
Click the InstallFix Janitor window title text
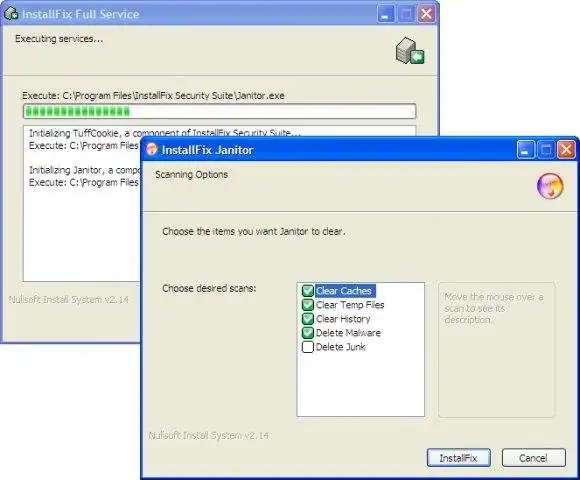coord(208,150)
